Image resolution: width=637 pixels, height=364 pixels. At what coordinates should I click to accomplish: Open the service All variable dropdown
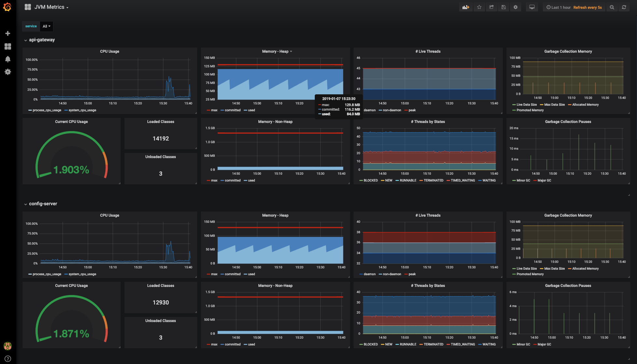(47, 26)
